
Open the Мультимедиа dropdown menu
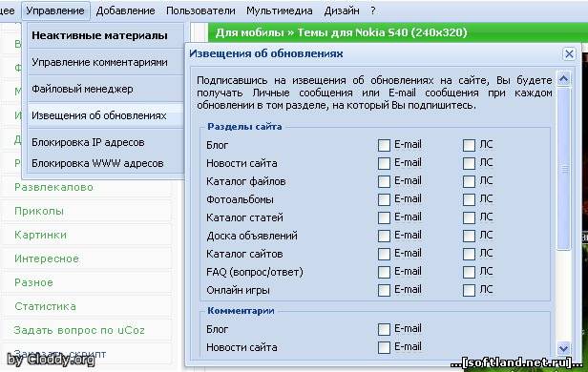pos(280,10)
